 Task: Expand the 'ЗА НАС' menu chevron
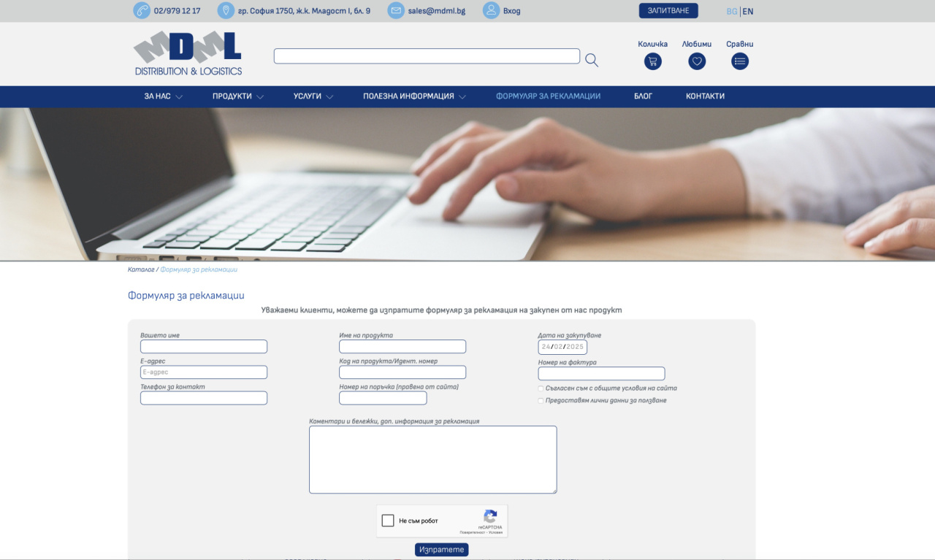[179, 96]
